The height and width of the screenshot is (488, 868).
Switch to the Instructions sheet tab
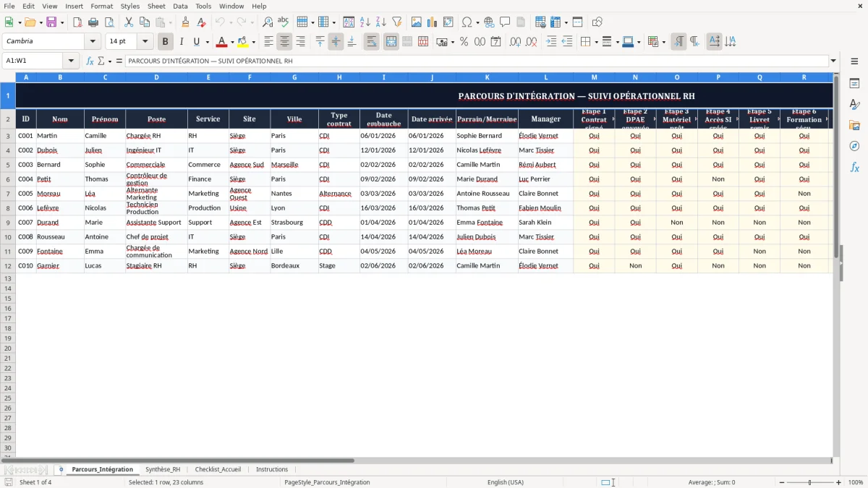click(x=272, y=469)
